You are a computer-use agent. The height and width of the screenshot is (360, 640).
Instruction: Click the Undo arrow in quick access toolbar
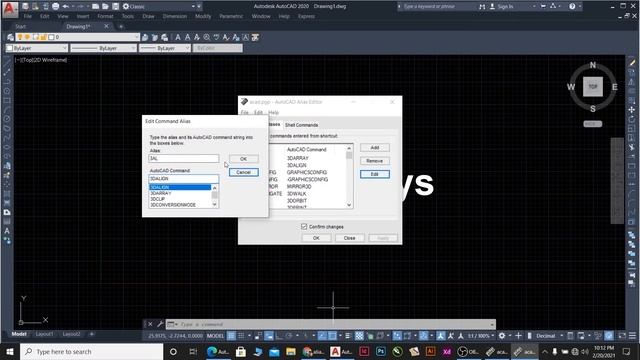[65, 7]
